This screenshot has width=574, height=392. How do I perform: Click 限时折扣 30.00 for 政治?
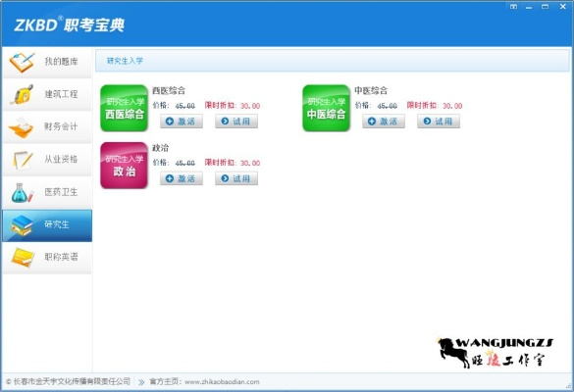coord(233,163)
